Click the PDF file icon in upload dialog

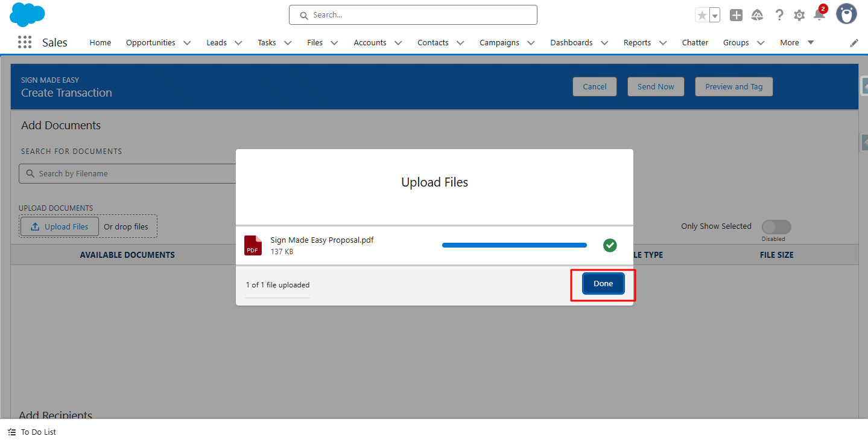click(253, 245)
